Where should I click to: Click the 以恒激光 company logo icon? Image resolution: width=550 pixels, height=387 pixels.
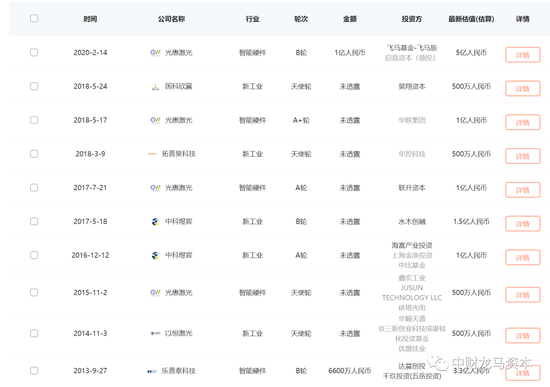point(155,333)
